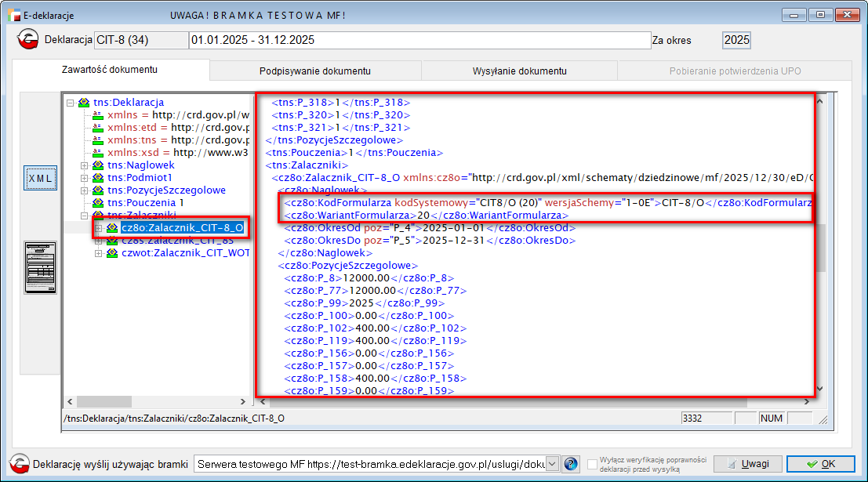Click the XML pane vertical scrollbar
This screenshot has height=482, width=868.
(820, 243)
